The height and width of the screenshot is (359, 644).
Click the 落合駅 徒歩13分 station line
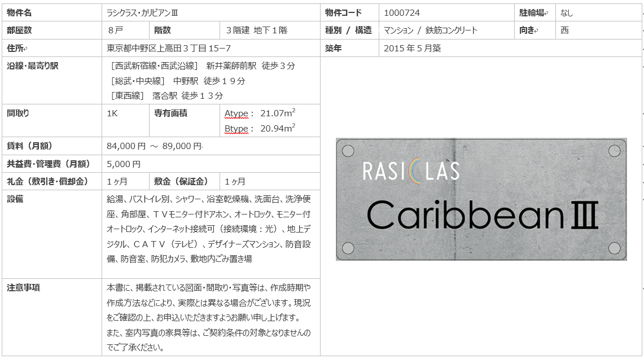coord(167,95)
